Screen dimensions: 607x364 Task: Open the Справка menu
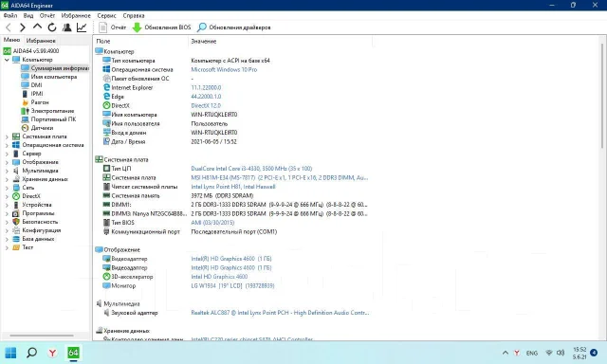tap(134, 15)
